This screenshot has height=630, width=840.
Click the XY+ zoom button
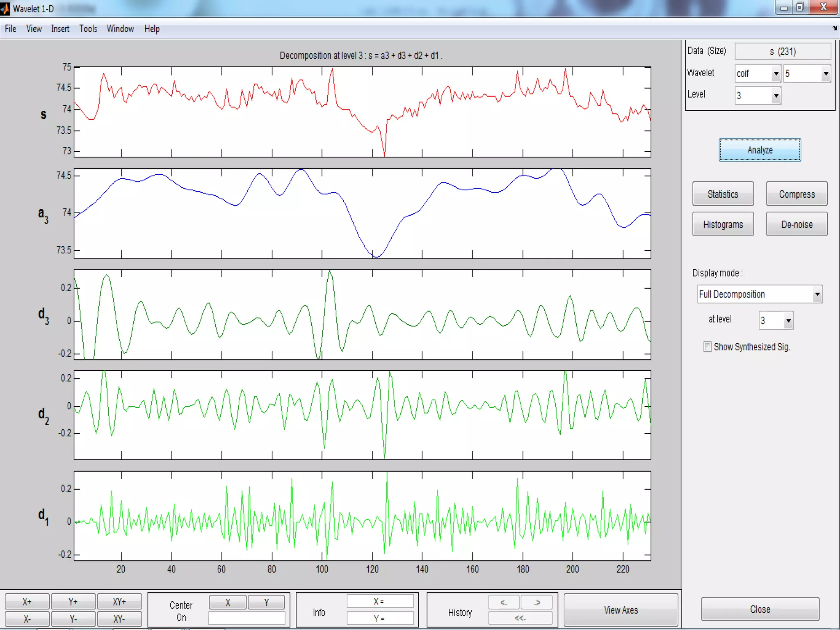pyautogui.click(x=119, y=602)
